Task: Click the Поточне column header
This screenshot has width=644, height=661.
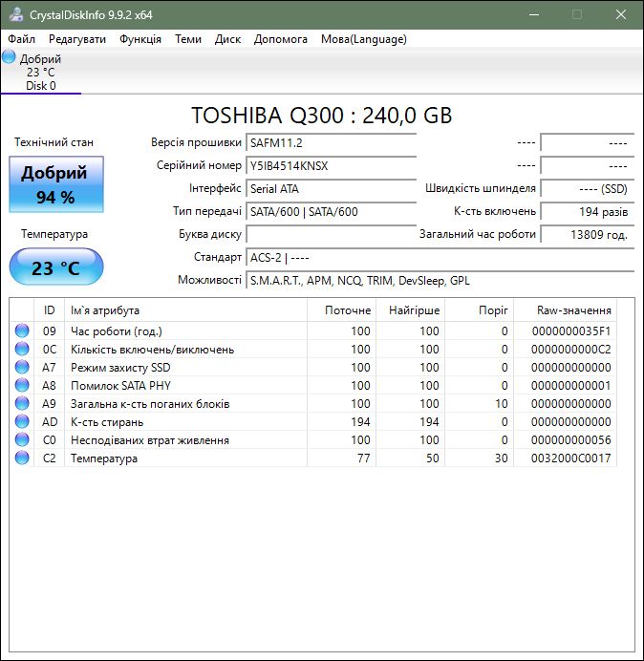Action: [342, 310]
